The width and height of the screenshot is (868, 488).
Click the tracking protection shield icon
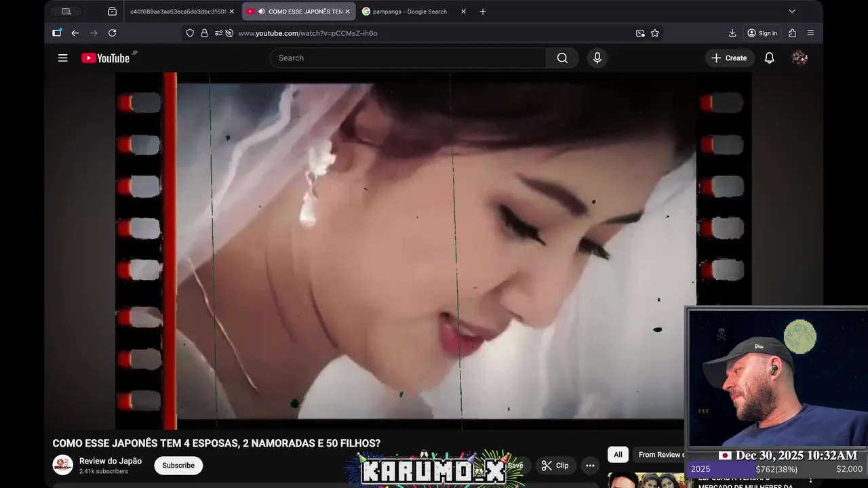[x=190, y=33]
